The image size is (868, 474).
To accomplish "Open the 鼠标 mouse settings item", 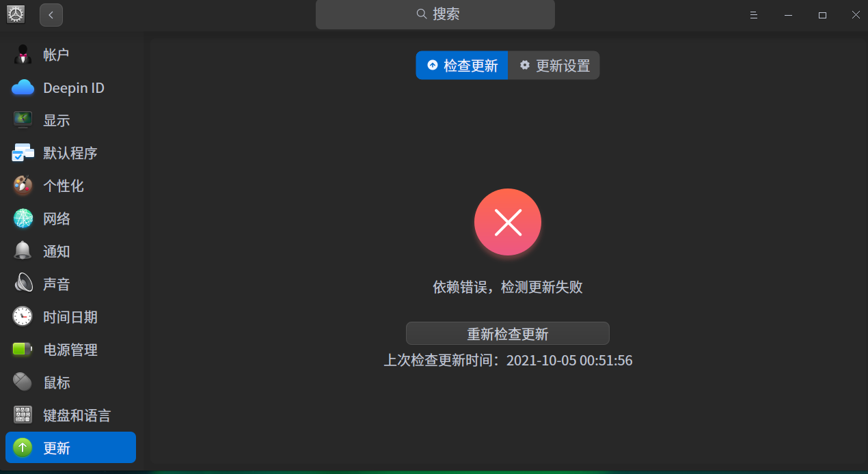I will coord(70,382).
